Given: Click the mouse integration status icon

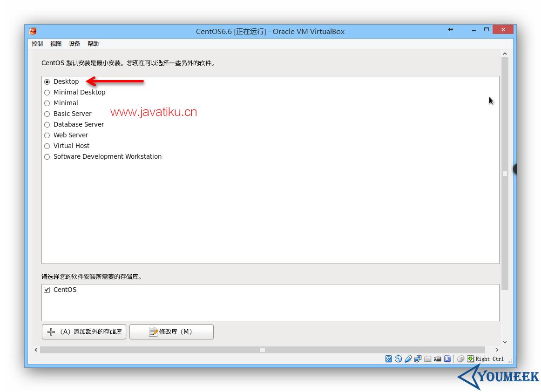Looking at the screenshot, I should [x=460, y=359].
